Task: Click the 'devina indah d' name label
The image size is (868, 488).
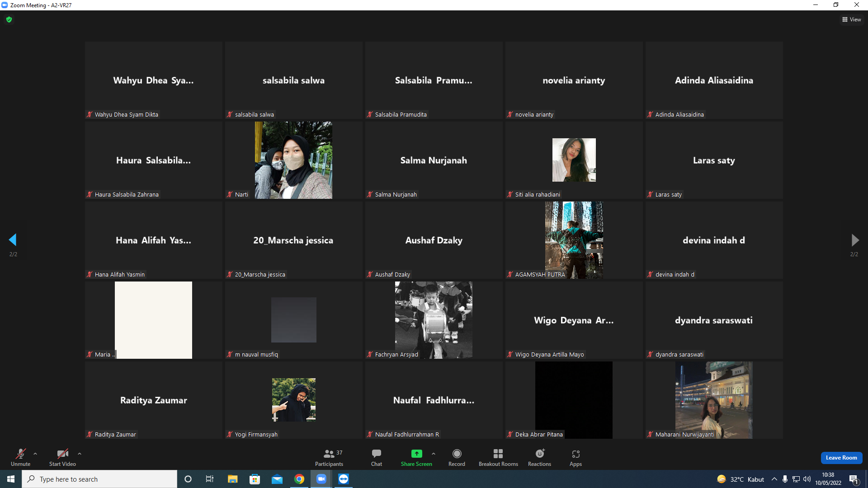Action: (675, 275)
